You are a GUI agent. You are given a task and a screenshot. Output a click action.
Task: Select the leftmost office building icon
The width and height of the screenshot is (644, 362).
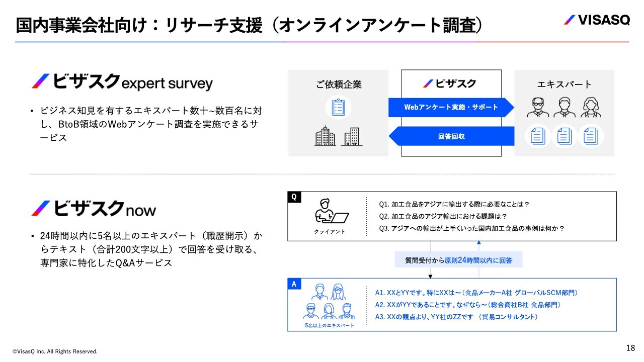point(325,136)
